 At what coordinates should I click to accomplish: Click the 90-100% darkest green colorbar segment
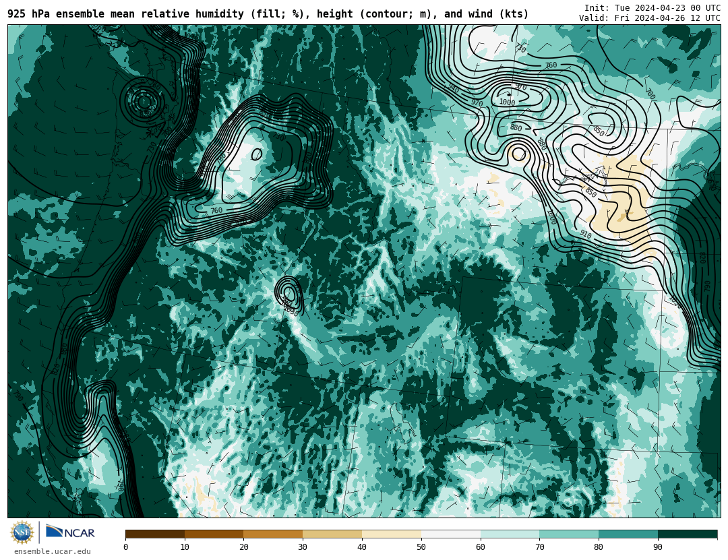click(x=688, y=534)
